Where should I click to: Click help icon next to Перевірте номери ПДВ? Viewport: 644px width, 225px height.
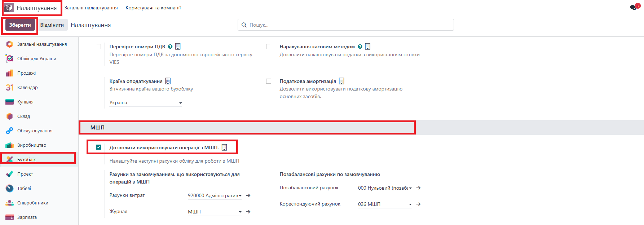[x=170, y=47]
